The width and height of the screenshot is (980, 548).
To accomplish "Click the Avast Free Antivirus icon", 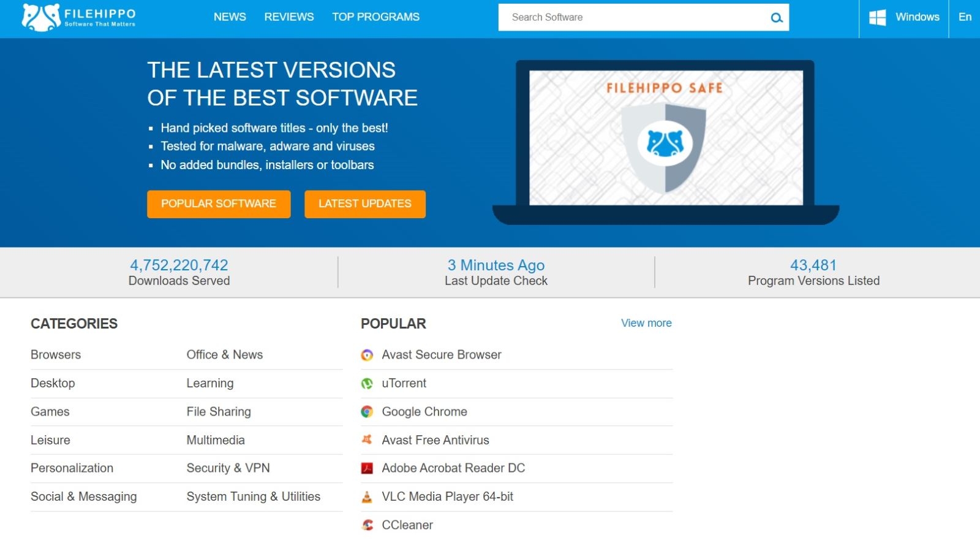I will [367, 440].
